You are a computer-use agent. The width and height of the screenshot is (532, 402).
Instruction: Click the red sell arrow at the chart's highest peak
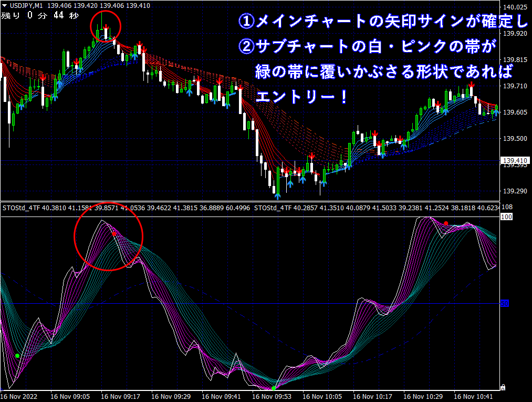click(106, 26)
